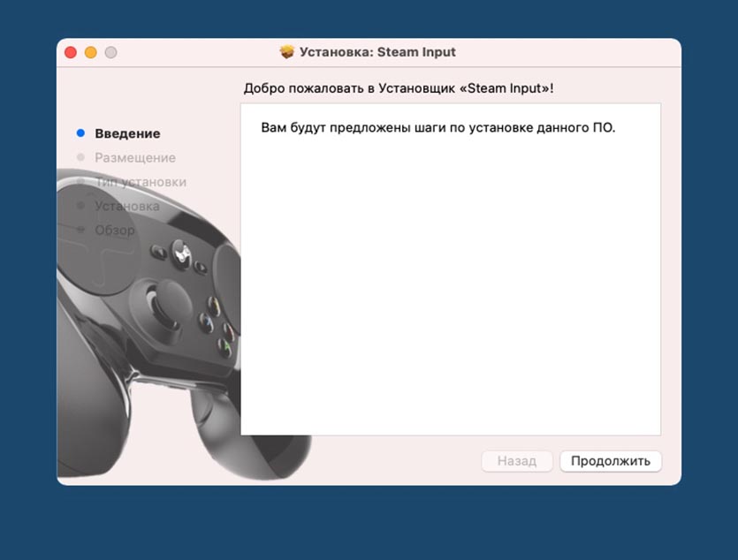The height and width of the screenshot is (560, 738).
Task: Select the Обзор step in sidebar
Action: click(x=115, y=230)
